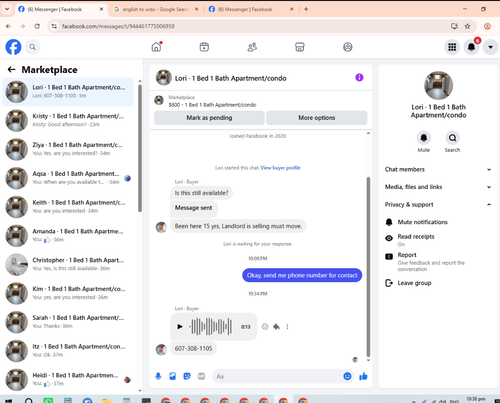Attach a photo file icon
The height and width of the screenshot is (403, 500).
tap(173, 376)
